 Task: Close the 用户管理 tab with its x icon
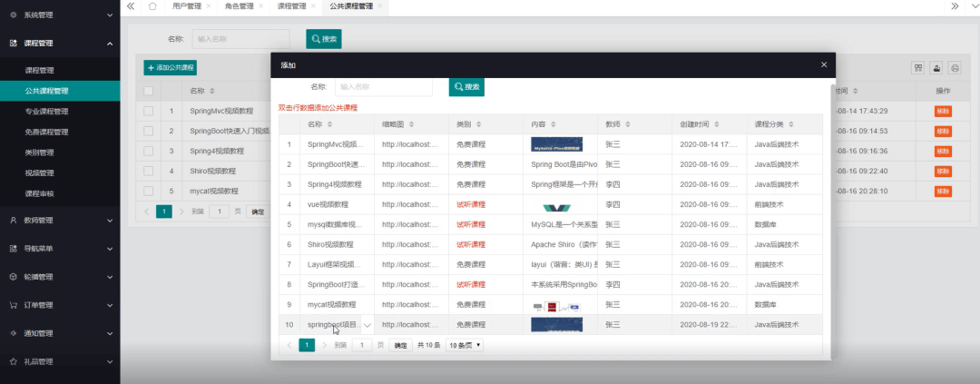(x=208, y=6)
